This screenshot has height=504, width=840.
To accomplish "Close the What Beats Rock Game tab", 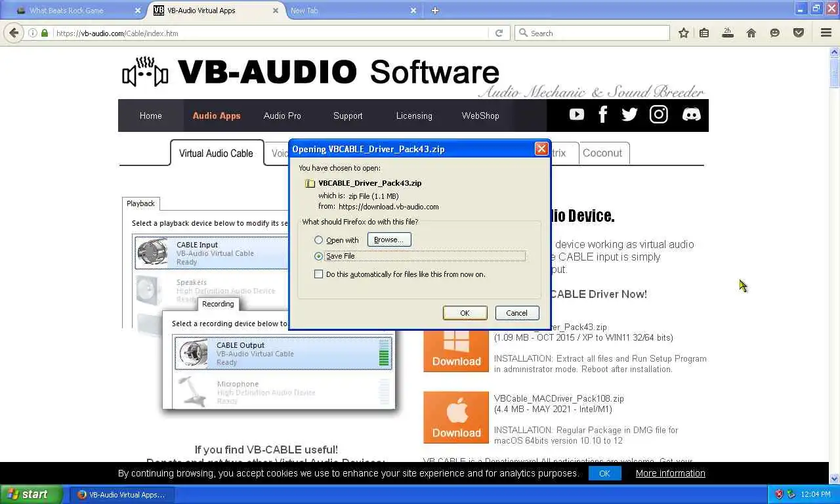I will coord(137,10).
